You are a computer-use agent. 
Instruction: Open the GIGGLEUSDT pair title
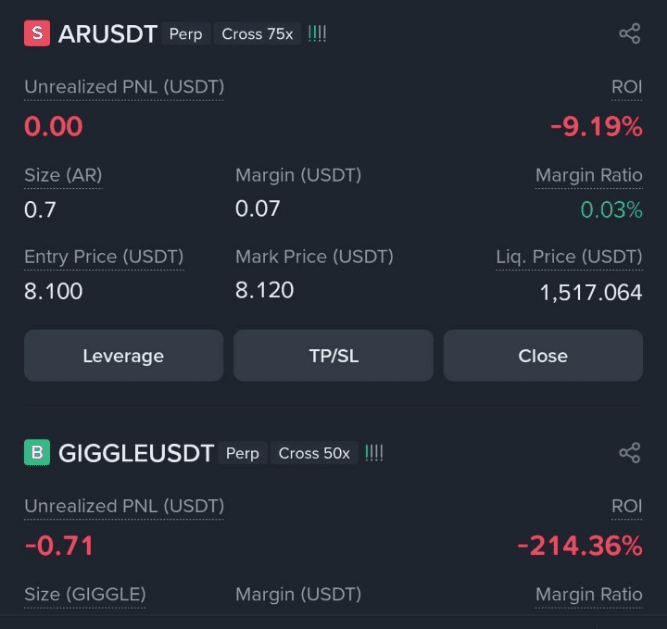tap(136, 453)
